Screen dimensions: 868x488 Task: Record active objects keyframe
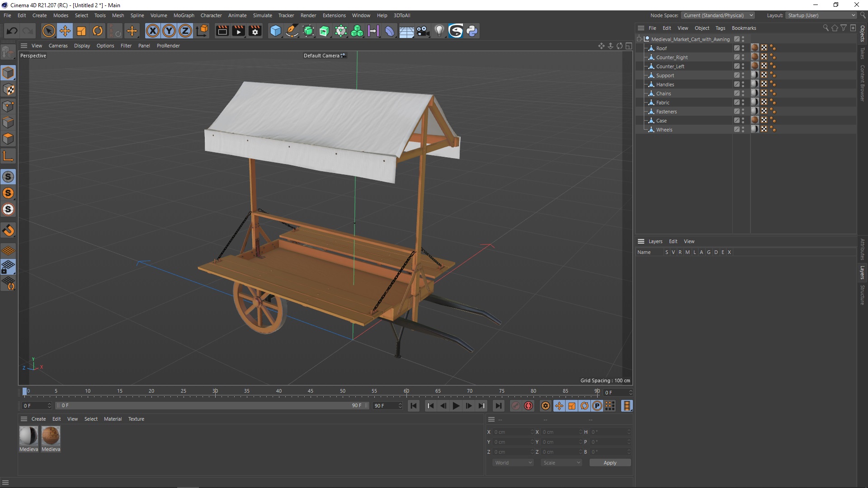(515, 406)
